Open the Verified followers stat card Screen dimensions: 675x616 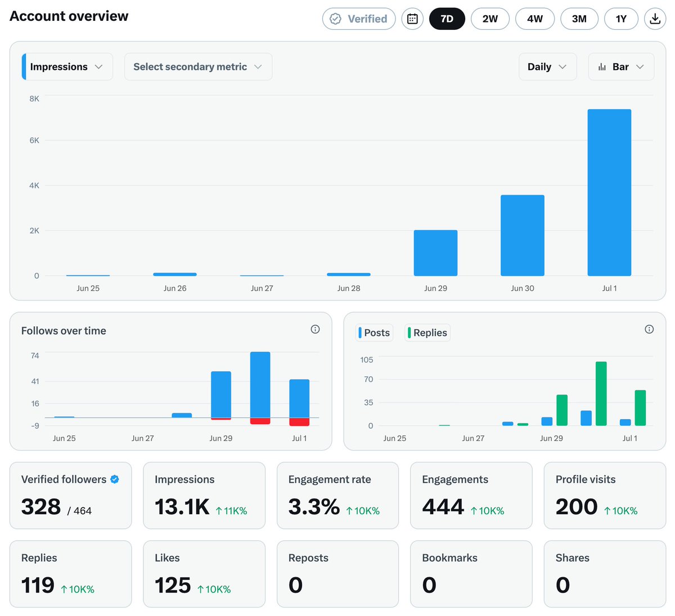(71, 496)
